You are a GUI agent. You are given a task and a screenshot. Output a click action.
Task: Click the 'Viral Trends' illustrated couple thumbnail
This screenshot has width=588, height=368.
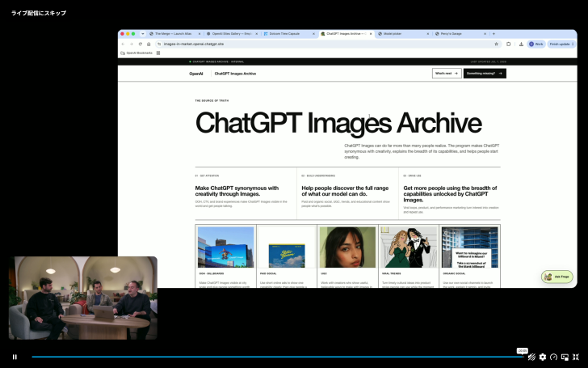click(409, 247)
